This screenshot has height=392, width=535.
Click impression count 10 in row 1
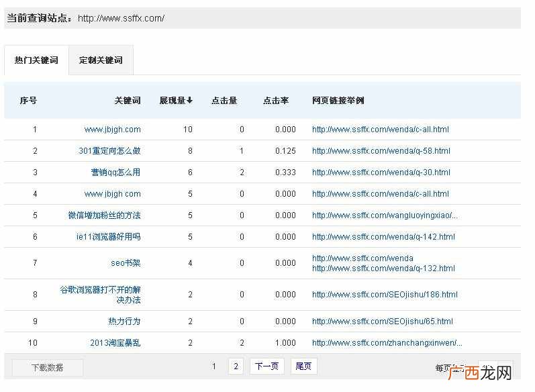click(188, 130)
